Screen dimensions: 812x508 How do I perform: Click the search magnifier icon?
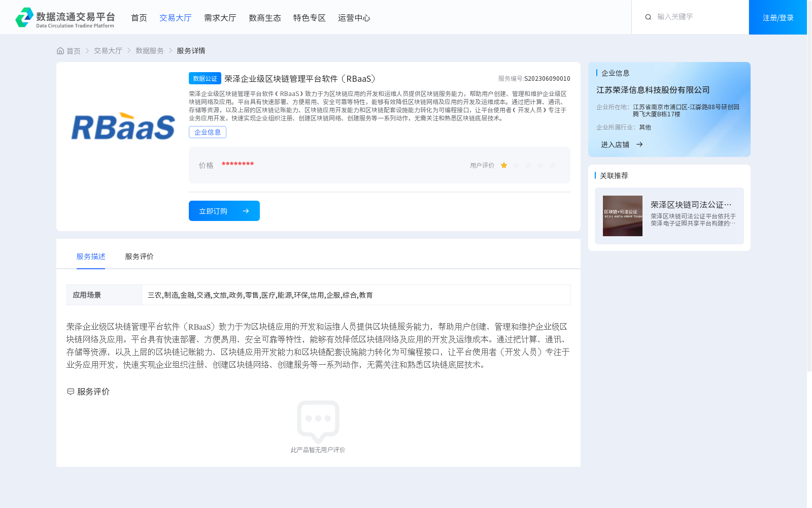pyautogui.click(x=648, y=17)
